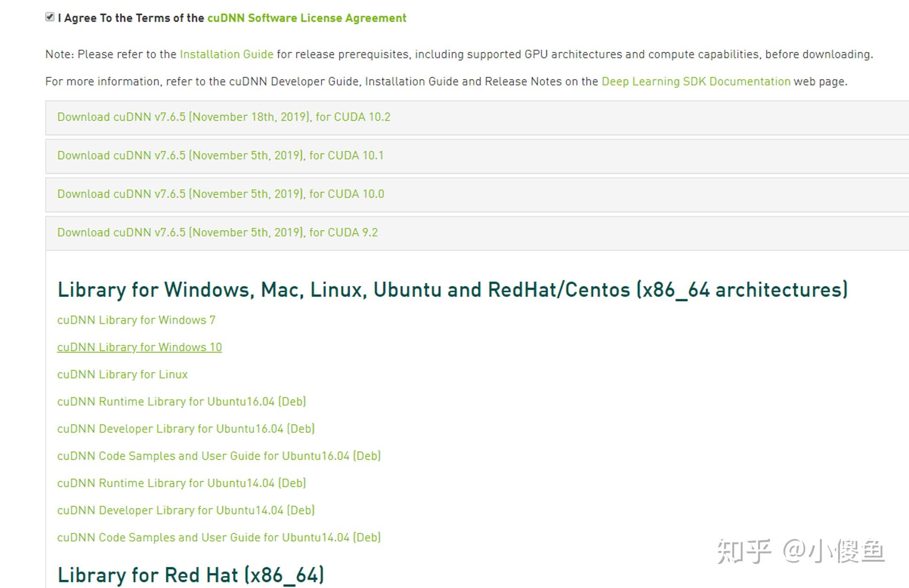Get Code Samples for Ubuntu14.04 Deb
The width and height of the screenshot is (909, 588).
click(219, 537)
